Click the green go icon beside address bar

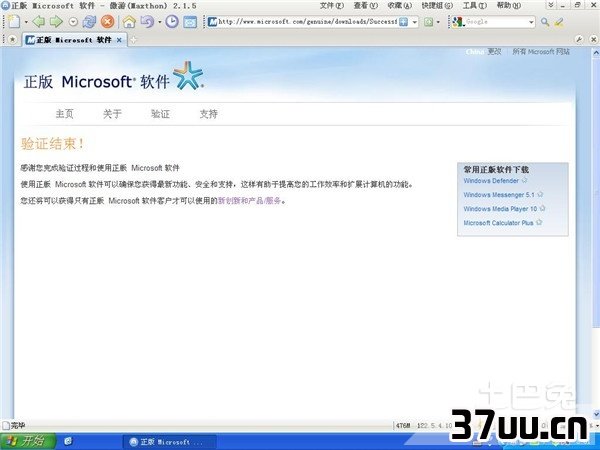pyautogui.click(x=429, y=22)
